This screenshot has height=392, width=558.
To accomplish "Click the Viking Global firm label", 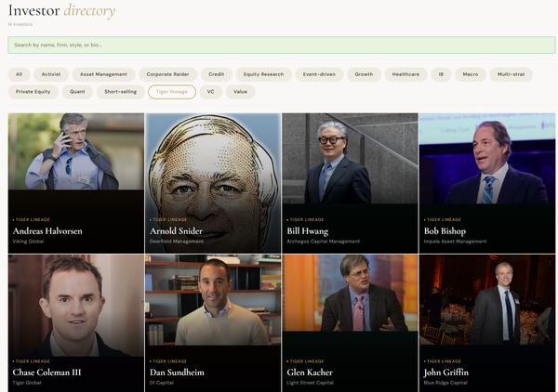I will [28, 242].
